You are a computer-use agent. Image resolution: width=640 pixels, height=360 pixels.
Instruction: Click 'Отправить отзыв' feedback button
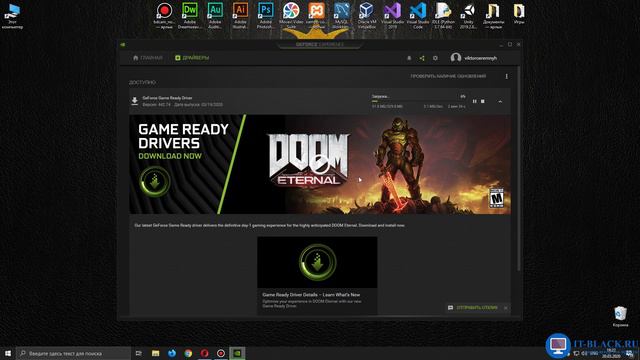[x=473, y=308]
